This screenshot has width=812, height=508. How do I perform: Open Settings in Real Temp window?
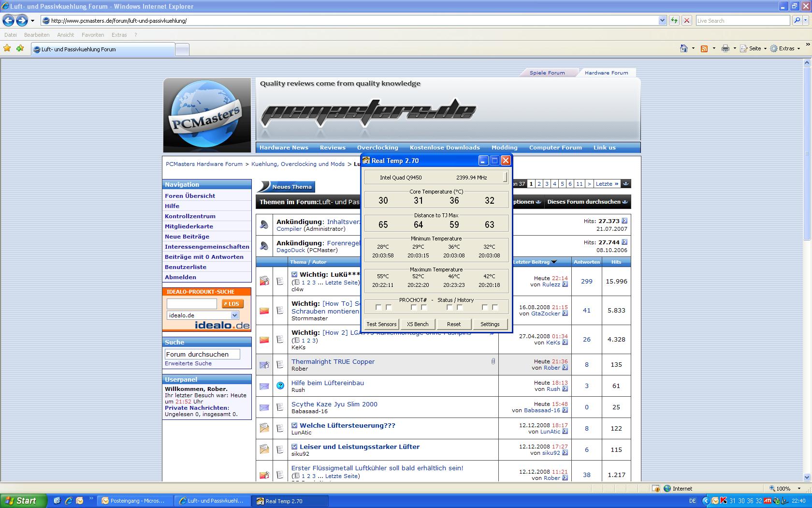click(490, 324)
